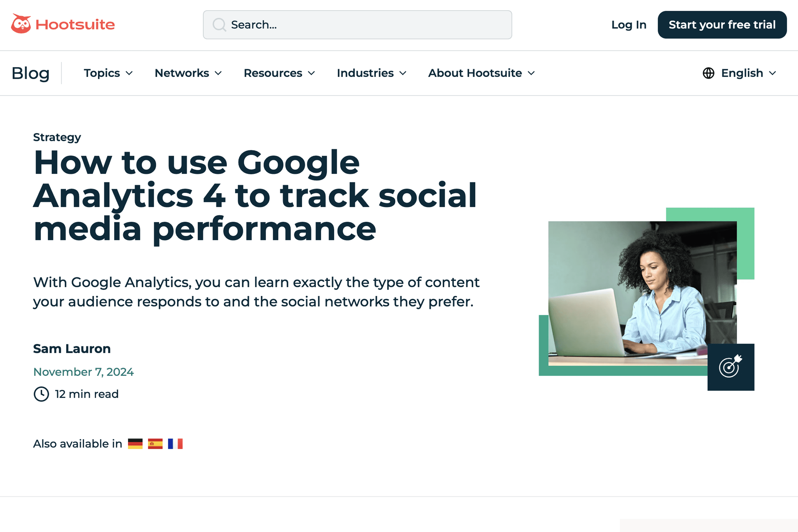The width and height of the screenshot is (798, 532).
Task: Open the About Hootsuite menu
Action: (482, 73)
